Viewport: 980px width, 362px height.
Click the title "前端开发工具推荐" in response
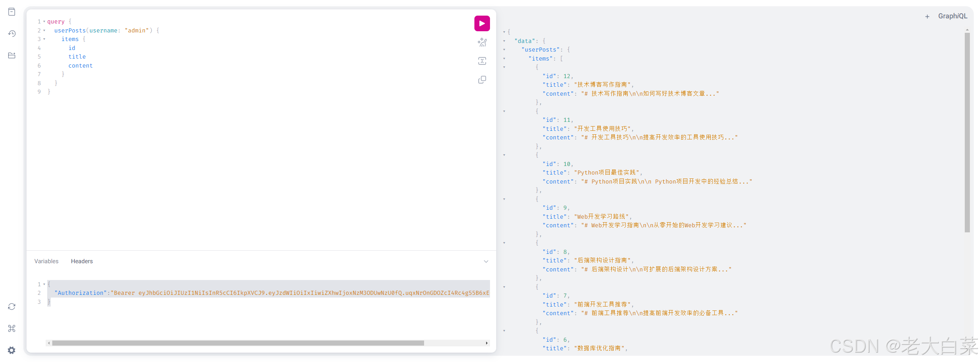602,305
